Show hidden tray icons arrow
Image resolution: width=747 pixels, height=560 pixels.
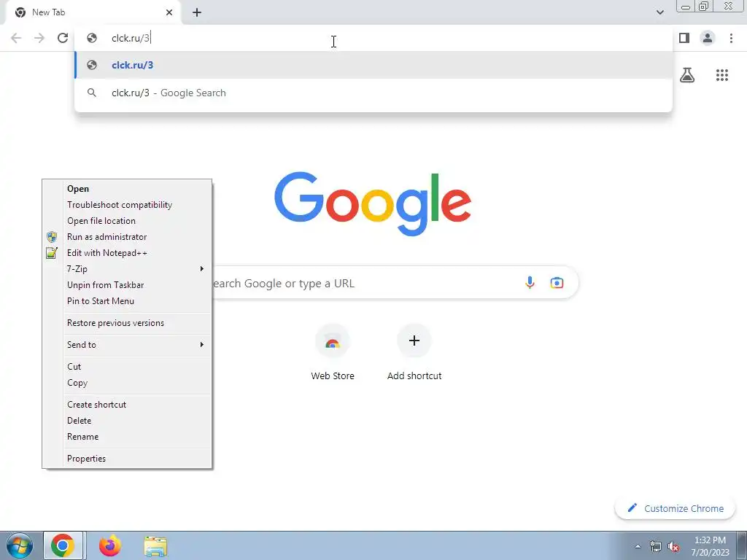(x=638, y=546)
